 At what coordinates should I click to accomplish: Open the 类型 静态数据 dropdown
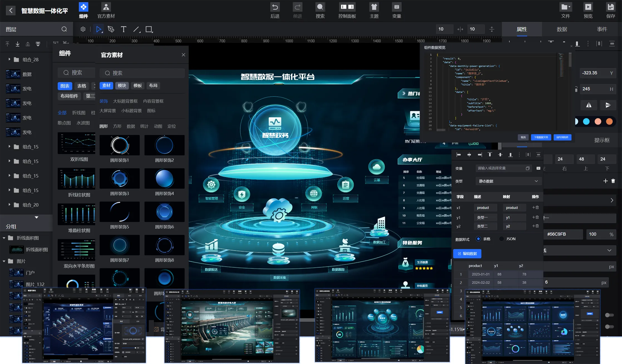coord(508,181)
